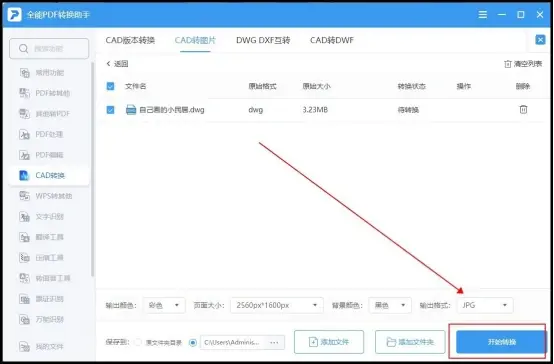
Task: Open the 输出格式 JPG dropdown
Action: [x=485, y=305]
